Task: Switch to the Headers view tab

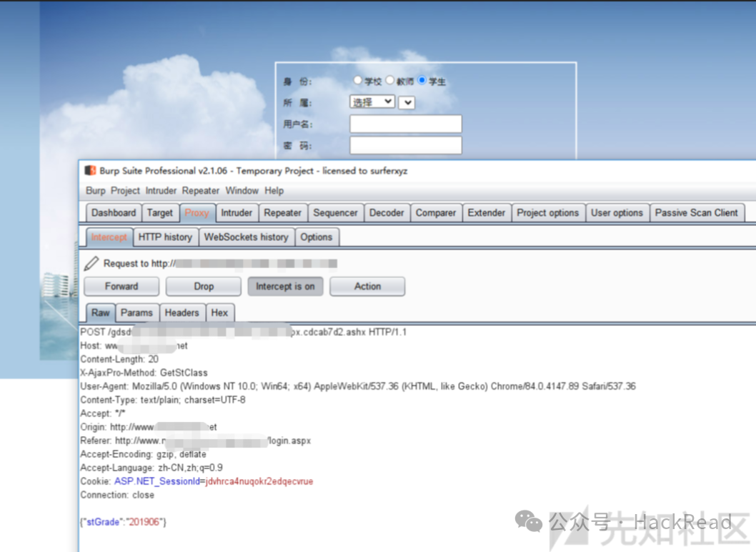Action: (x=181, y=312)
